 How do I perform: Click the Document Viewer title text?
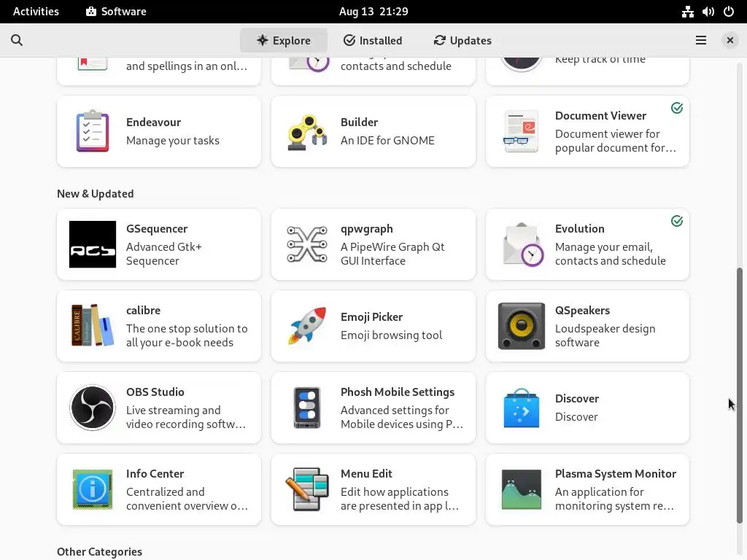click(601, 116)
